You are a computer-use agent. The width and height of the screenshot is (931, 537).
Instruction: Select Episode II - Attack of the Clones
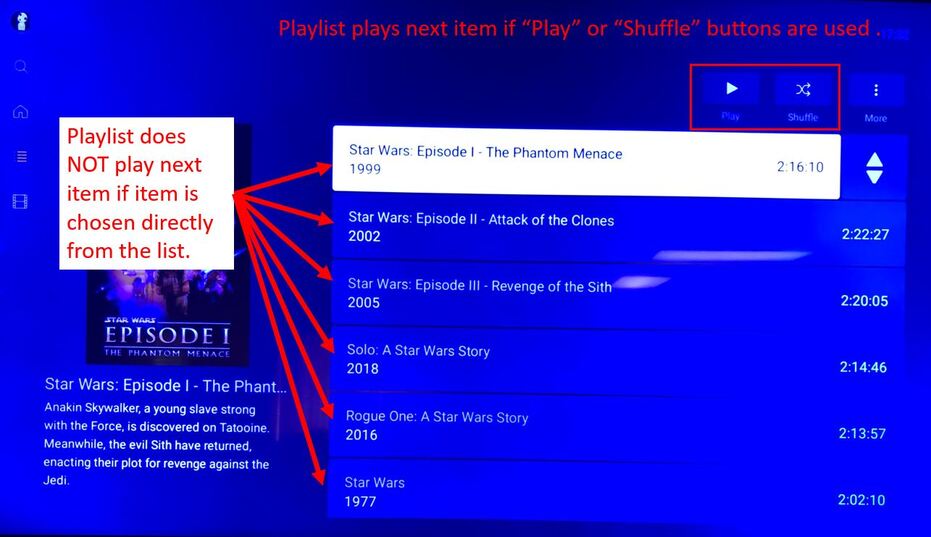(x=618, y=228)
